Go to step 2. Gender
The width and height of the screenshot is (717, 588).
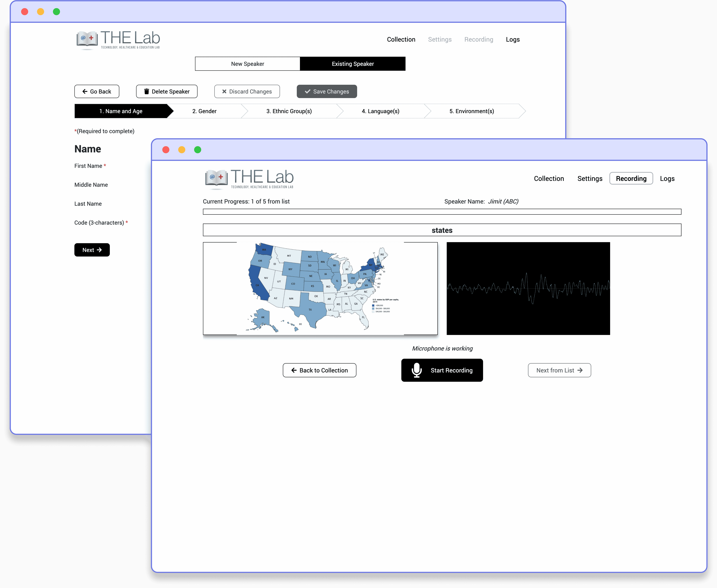(204, 111)
